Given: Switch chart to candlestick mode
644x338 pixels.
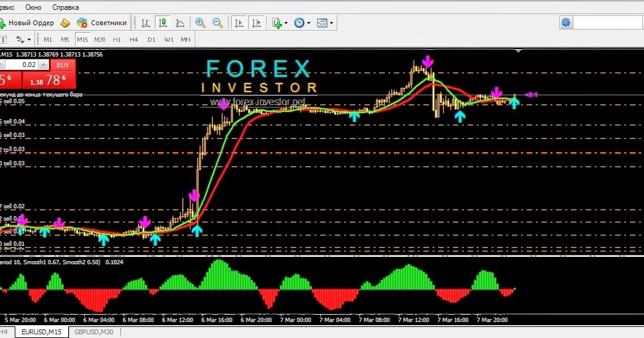Looking at the screenshot, I should tap(163, 23).
